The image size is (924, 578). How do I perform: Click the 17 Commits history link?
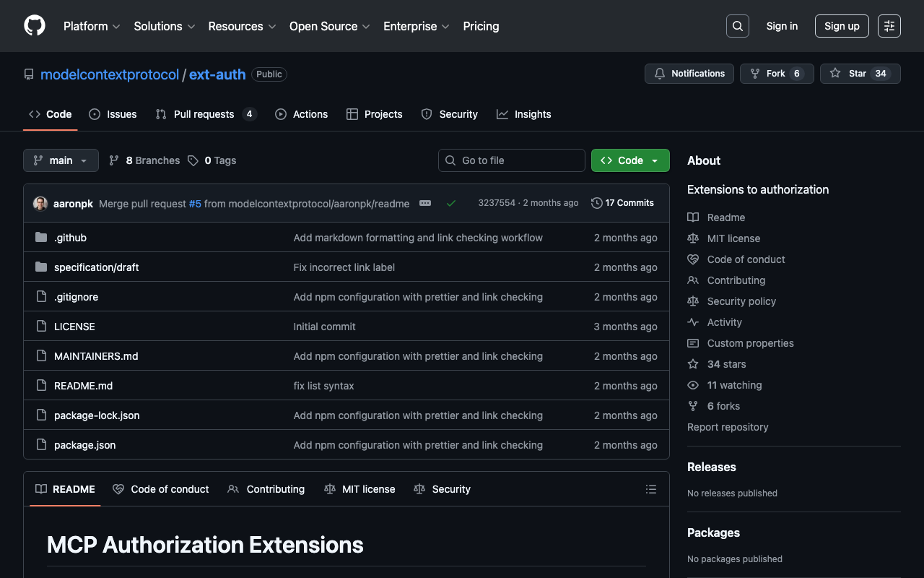(x=622, y=203)
